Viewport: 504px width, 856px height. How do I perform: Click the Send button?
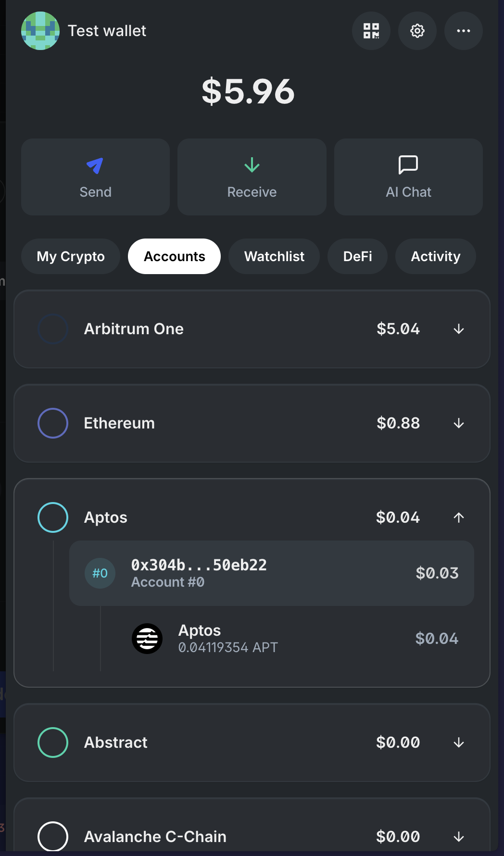[95, 177]
